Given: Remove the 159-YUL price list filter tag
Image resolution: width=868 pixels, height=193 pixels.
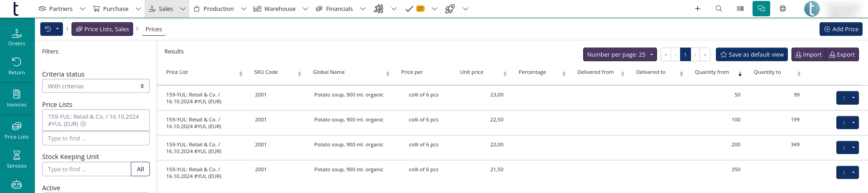Looking at the screenshot, I should (83, 124).
